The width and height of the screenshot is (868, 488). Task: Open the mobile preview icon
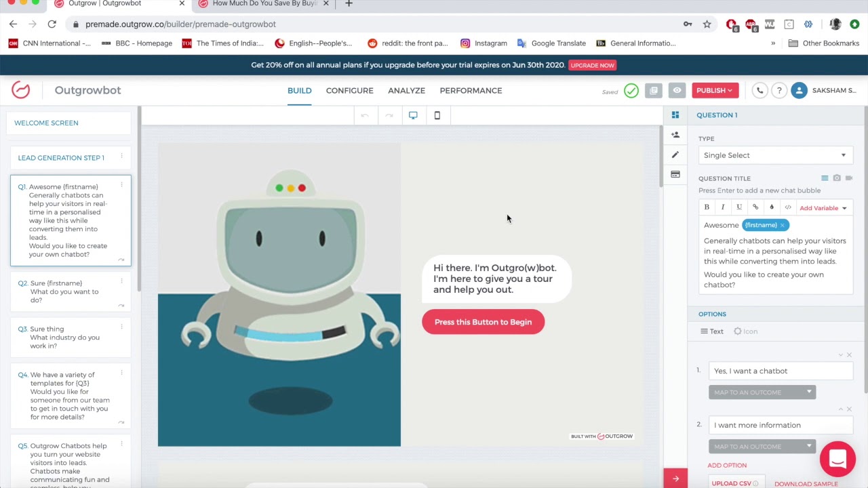pyautogui.click(x=437, y=115)
